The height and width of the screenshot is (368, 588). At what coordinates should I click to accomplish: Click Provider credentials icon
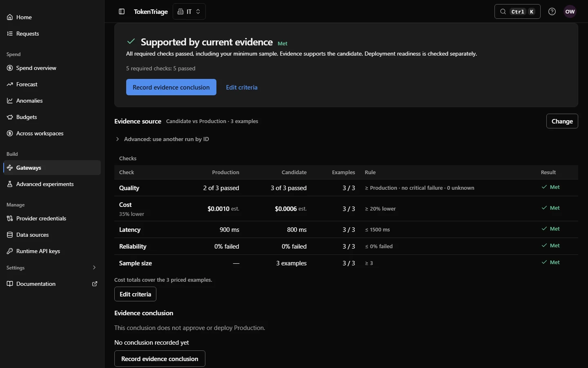[10, 218]
